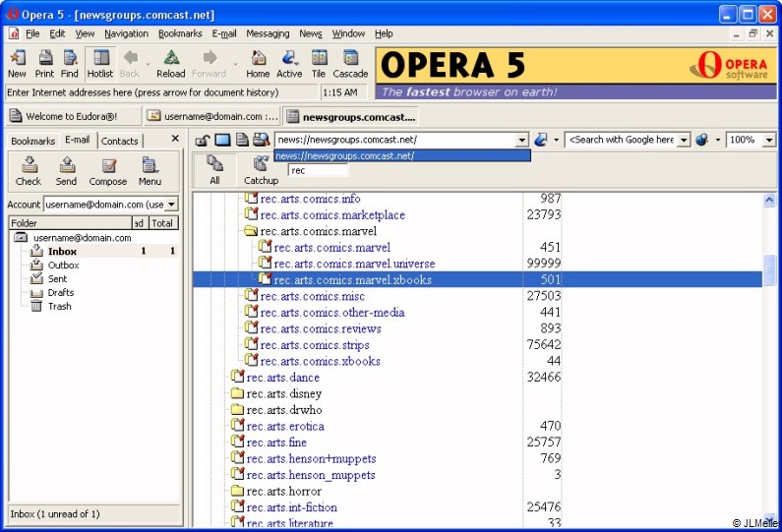Click the Active toolbar icon
The height and width of the screenshot is (532, 782).
coord(289,64)
